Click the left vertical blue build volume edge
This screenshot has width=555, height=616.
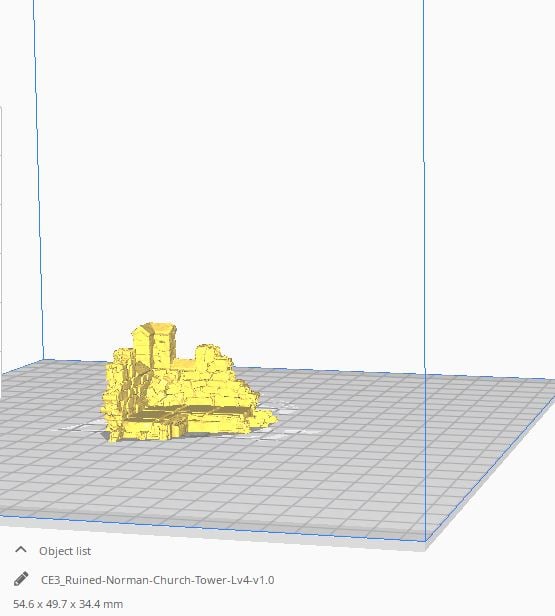point(38,181)
